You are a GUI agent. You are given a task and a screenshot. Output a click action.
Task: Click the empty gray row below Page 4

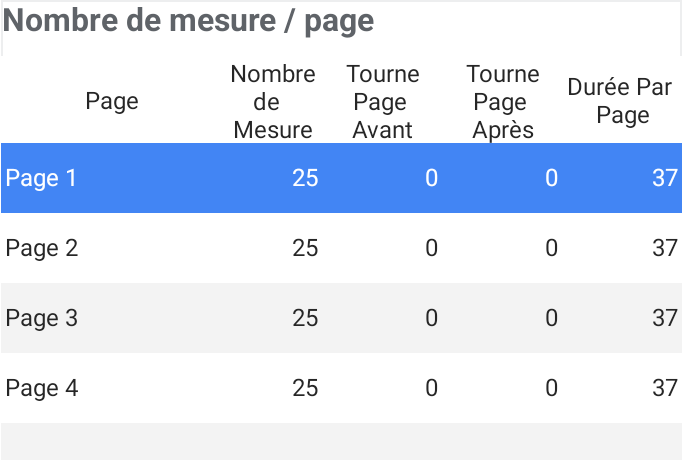coord(341,442)
